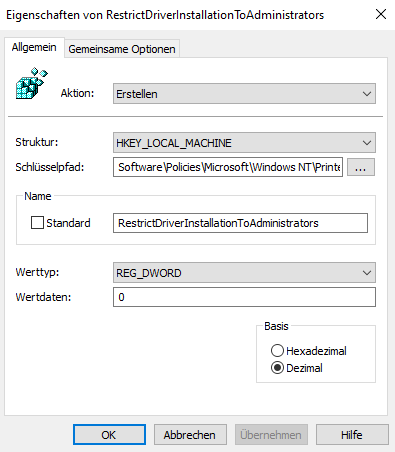
Task: Focus the value name field RestrictDriverInstallationToAdministrators
Action: click(x=240, y=223)
